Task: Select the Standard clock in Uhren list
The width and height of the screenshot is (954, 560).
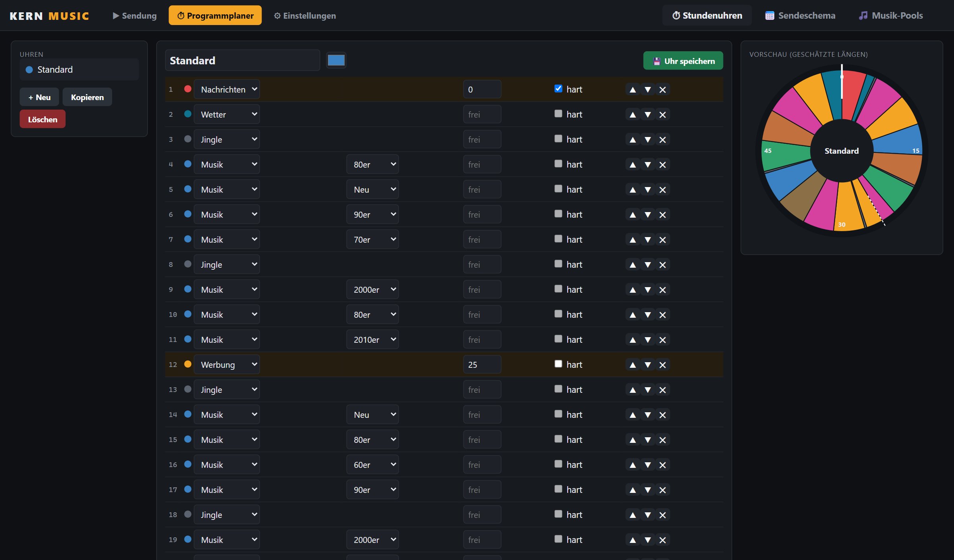Action: [x=79, y=70]
